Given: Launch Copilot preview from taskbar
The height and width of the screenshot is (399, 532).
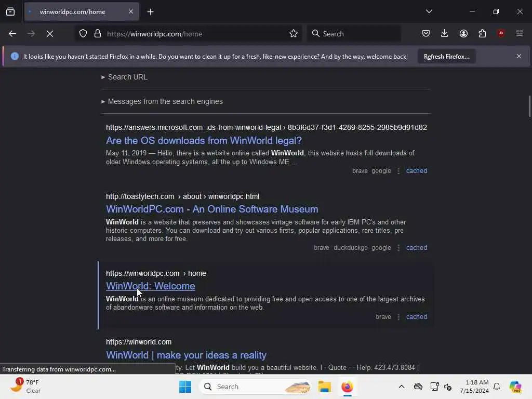Looking at the screenshot, I should [x=515, y=387].
